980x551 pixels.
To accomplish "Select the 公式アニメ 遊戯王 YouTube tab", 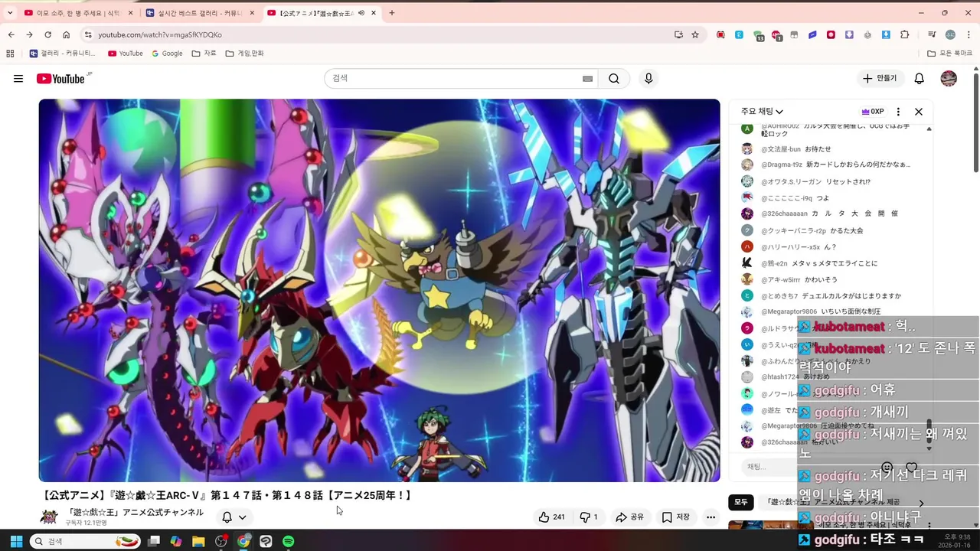I will [x=322, y=13].
